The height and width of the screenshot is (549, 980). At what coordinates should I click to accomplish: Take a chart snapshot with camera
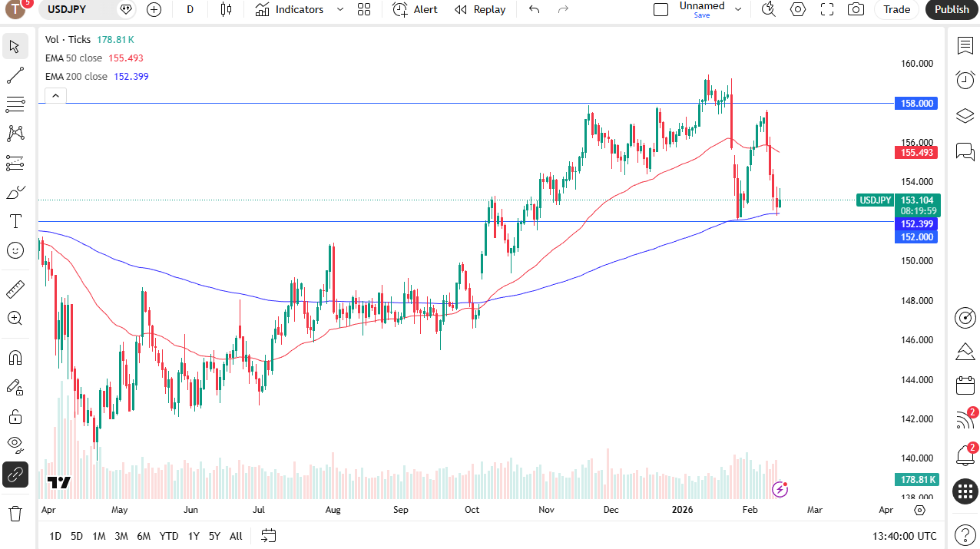[x=856, y=9]
